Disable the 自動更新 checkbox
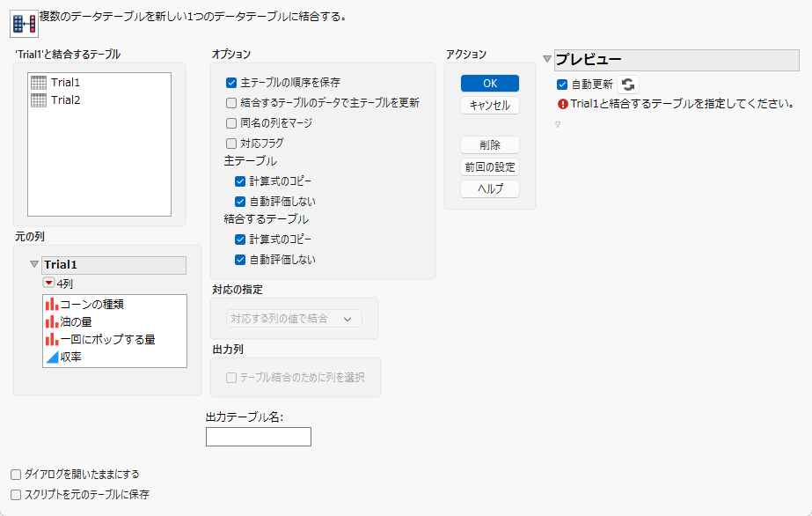Screen dimensions: 812x516 coord(562,85)
